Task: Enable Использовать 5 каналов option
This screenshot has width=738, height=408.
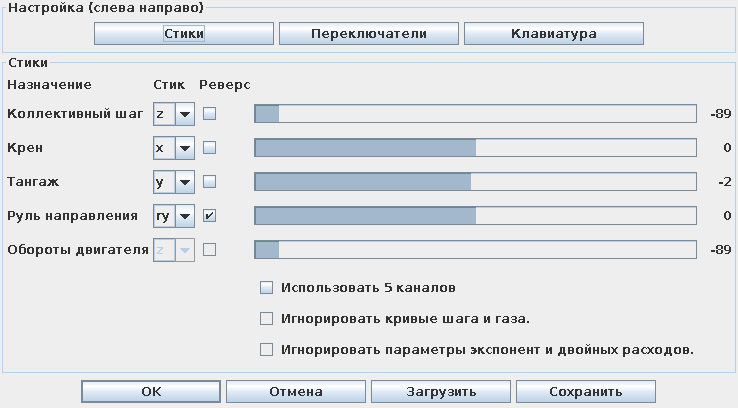Action: (267, 288)
